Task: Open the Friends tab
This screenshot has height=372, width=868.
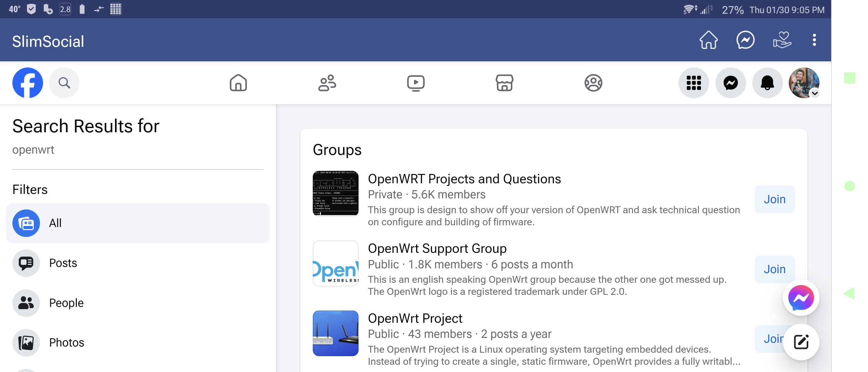Action: click(x=327, y=83)
